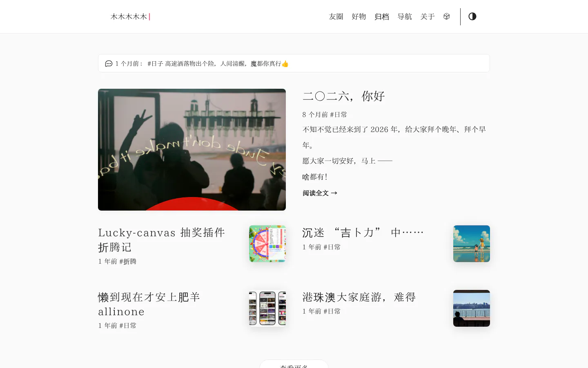Viewport: 588px width, 368px height.
Task: Click #折腾 tag under Lucky-canvas post
Action: click(x=128, y=261)
